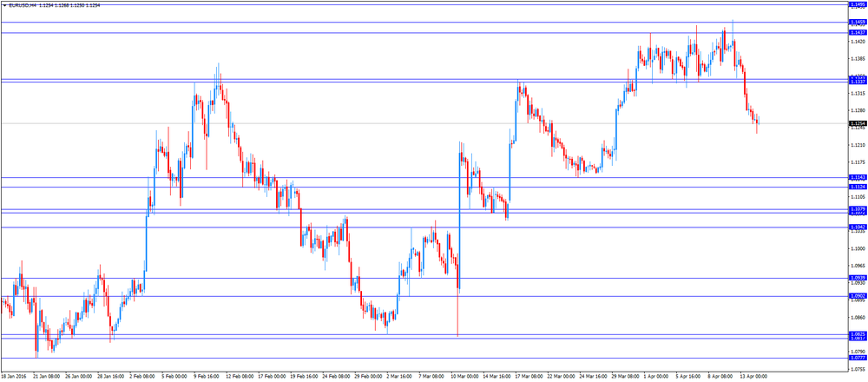Viewport: 868px width, 382px height.
Task: Click the 8 Apr 08:00 time label
Action: tap(720, 377)
